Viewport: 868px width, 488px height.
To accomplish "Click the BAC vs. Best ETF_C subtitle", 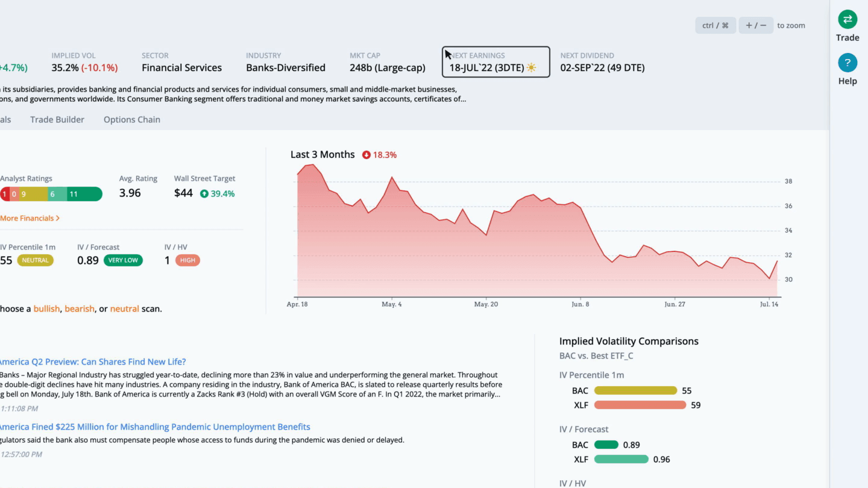I will 596,355.
